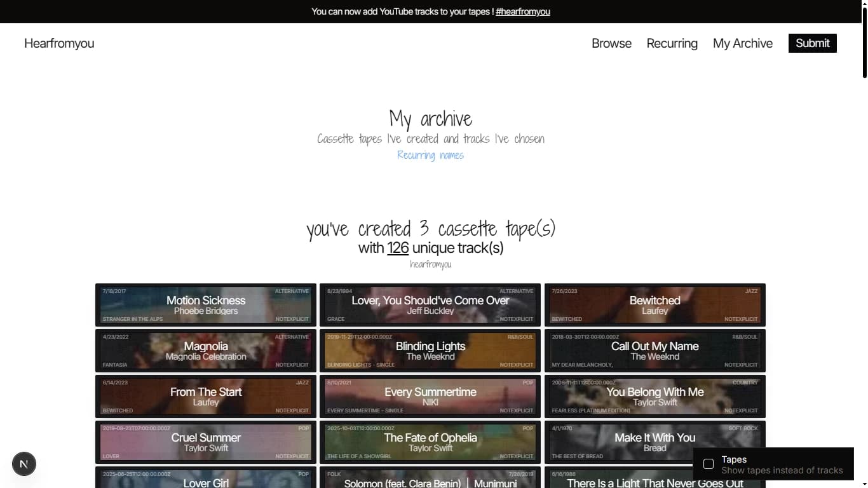
Task: Open Make It With You by Bread
Action: tap(655, 442)
